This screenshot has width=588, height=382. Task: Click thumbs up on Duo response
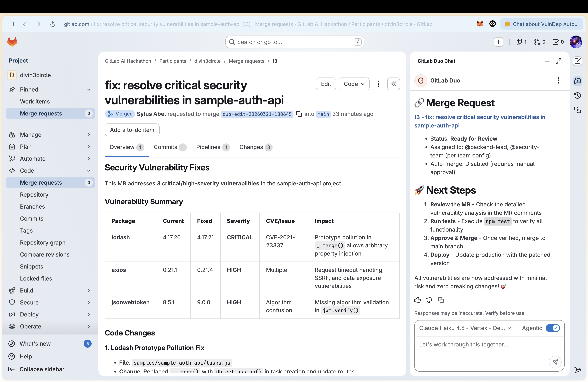click(418, 300)
